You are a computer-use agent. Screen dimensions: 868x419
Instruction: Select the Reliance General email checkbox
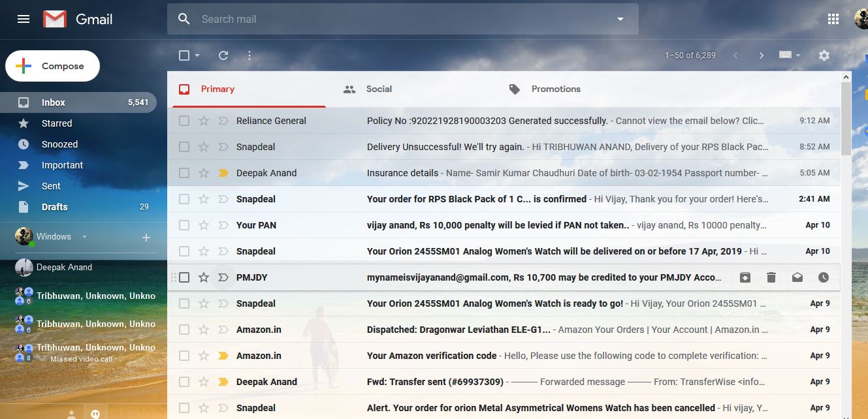coord(184,121)
